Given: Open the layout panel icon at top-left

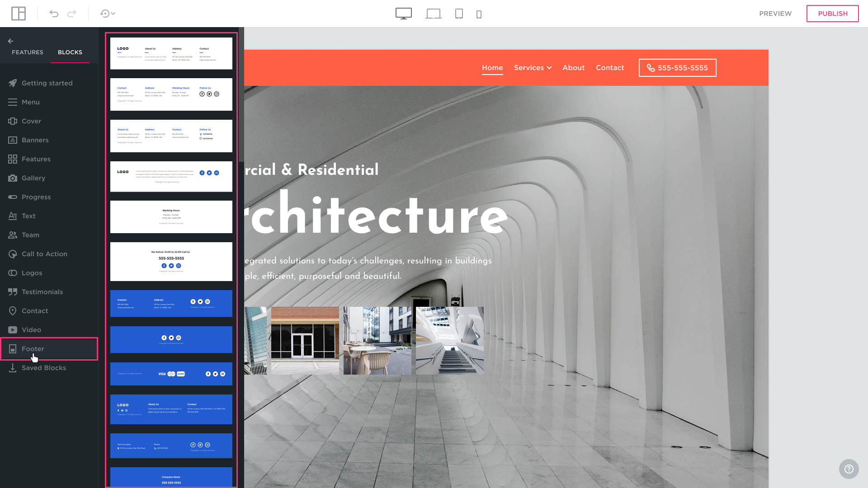Looking at the screenshot, I should (x=19, y=14).
